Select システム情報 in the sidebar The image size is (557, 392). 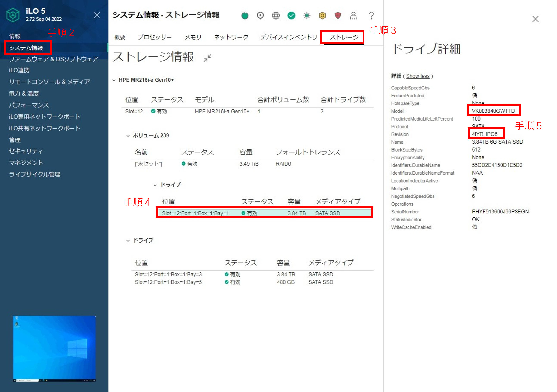pos(26,48)
